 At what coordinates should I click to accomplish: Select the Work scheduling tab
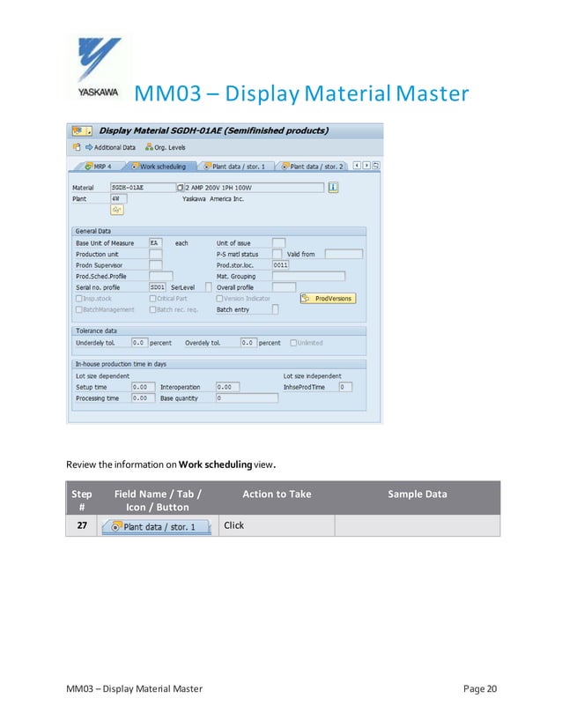[159, 167]
